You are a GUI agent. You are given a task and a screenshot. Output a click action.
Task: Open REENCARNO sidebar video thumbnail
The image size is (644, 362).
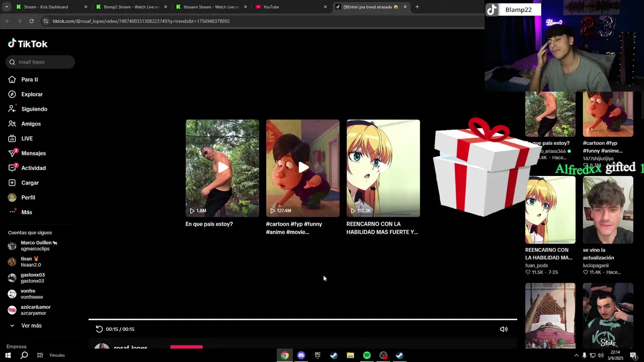click(550, 210)
